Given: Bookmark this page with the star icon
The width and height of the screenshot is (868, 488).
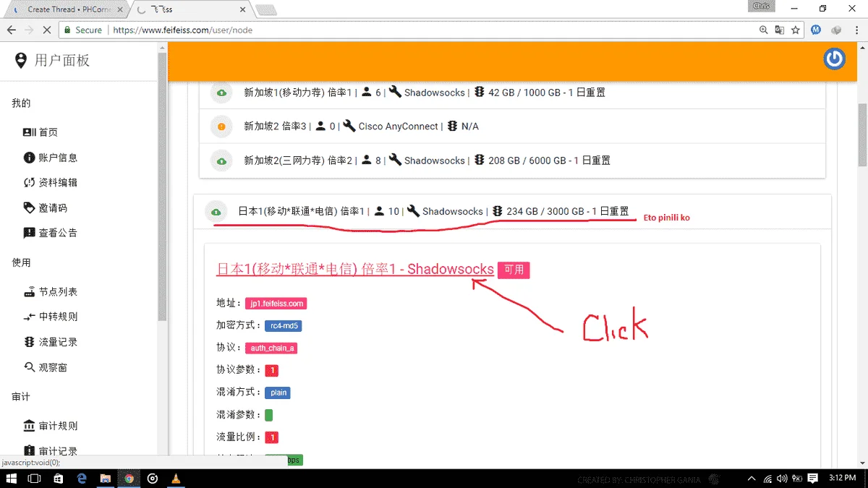Looking at the screenshot, I should [796, 30].
